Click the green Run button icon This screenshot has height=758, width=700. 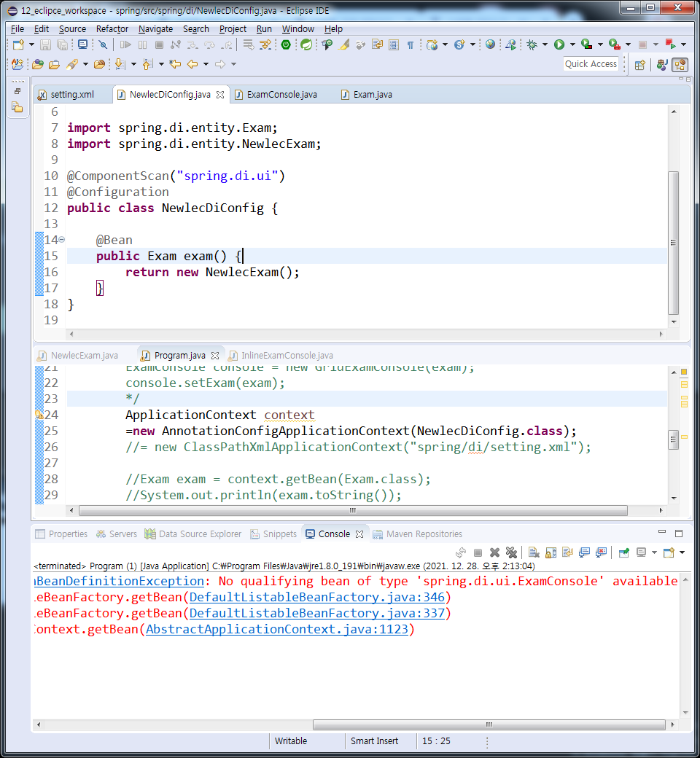559,45
